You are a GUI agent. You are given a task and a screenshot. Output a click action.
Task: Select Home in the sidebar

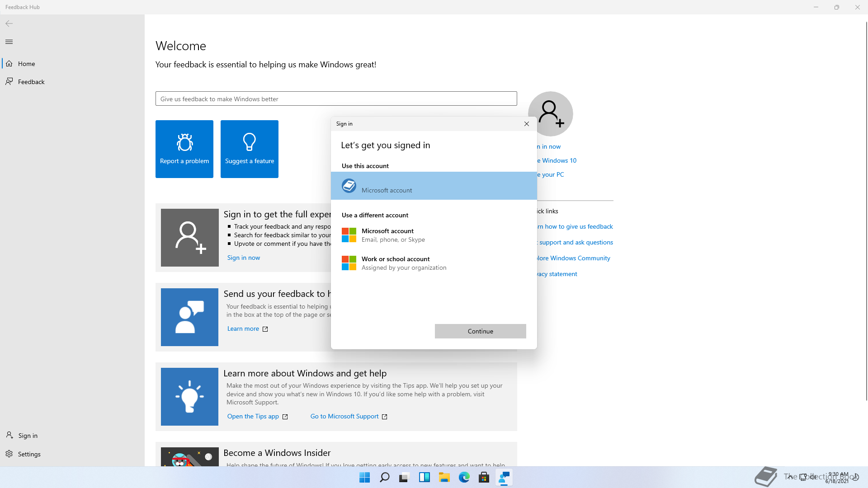[x=26, y=64]
